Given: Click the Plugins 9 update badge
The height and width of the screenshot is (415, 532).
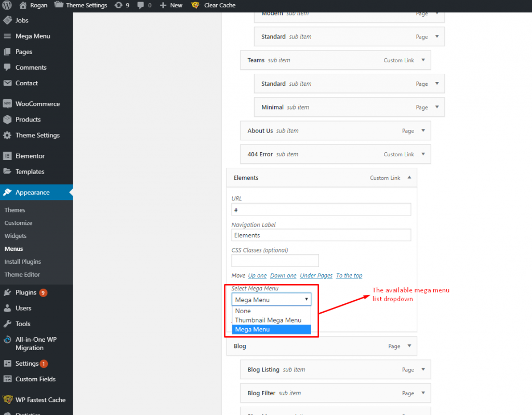Looking at the screenshot, I should [x=43, y=293].
